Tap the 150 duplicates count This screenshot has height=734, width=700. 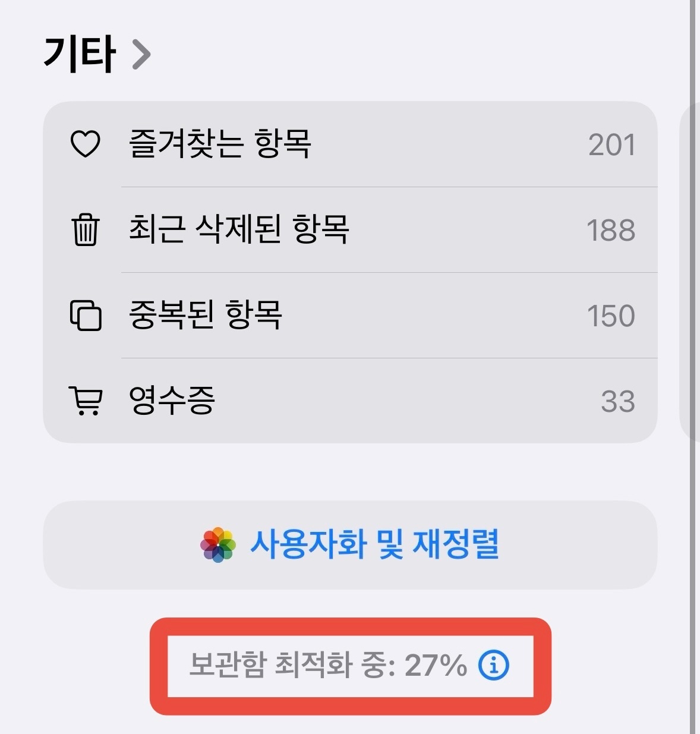[x=611, y=316]
